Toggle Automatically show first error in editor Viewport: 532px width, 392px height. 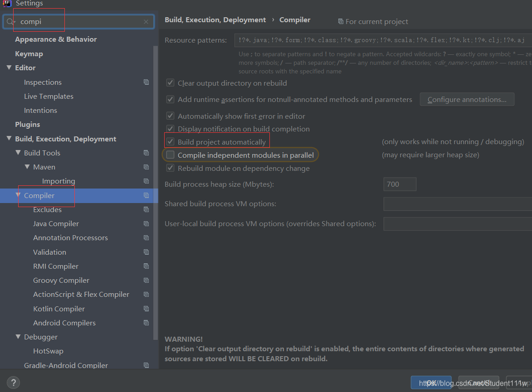[x=171, y=116]
